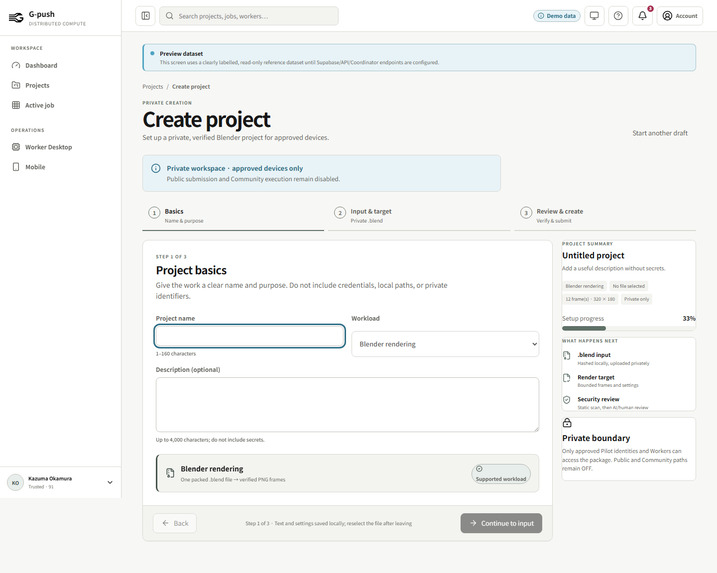Click the Active job grid icon

click(16, 105)
